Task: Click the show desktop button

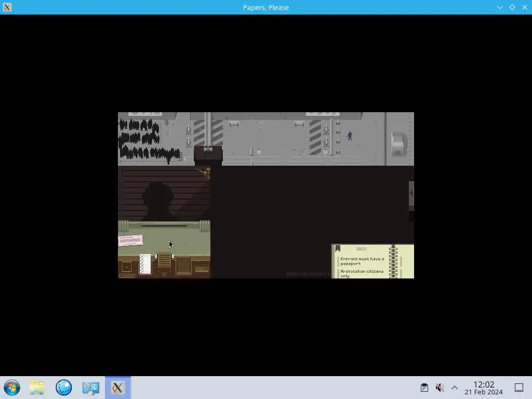Action: 519,388
